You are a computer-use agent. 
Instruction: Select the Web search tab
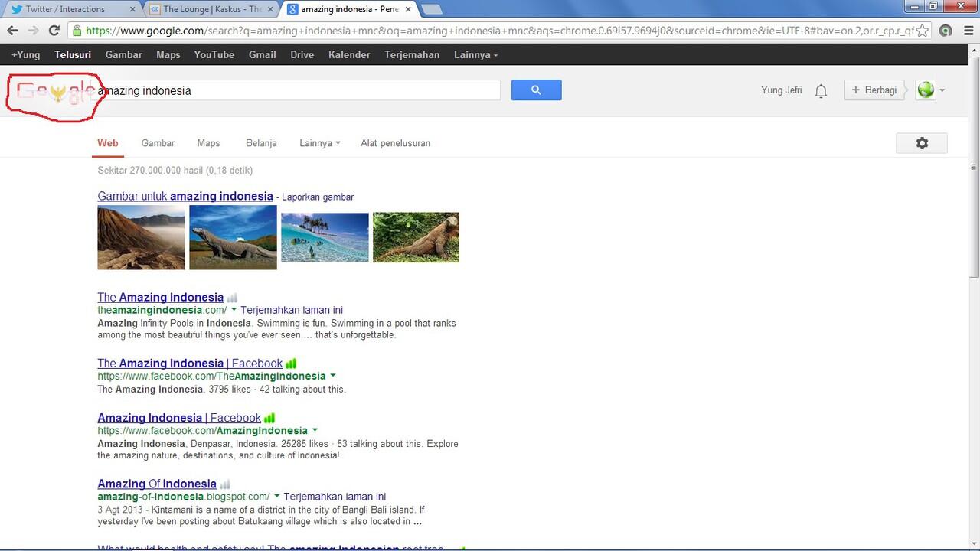(108, 143)
